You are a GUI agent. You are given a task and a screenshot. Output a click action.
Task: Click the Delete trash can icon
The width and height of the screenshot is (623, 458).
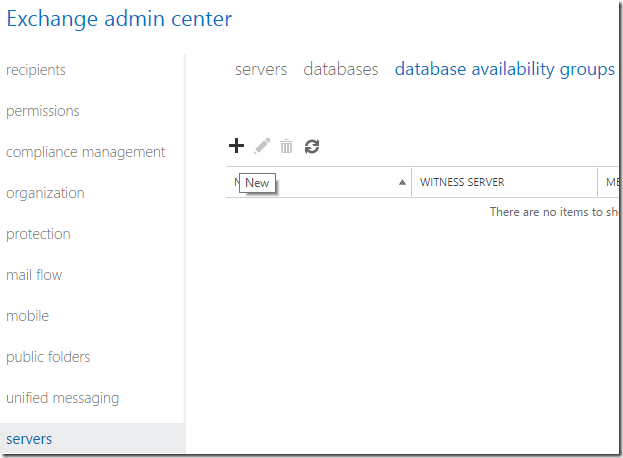pyautogui.click(x=286, y=146)
